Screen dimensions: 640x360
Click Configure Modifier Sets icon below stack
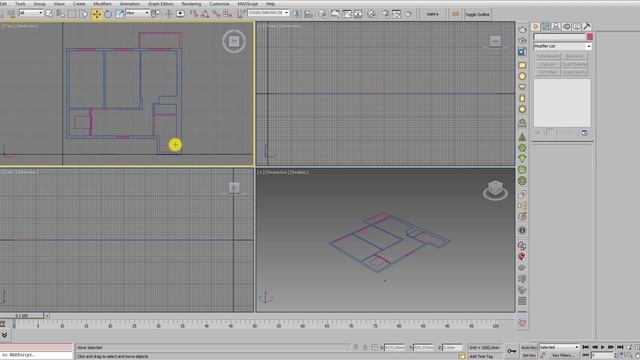pos(584,133)
